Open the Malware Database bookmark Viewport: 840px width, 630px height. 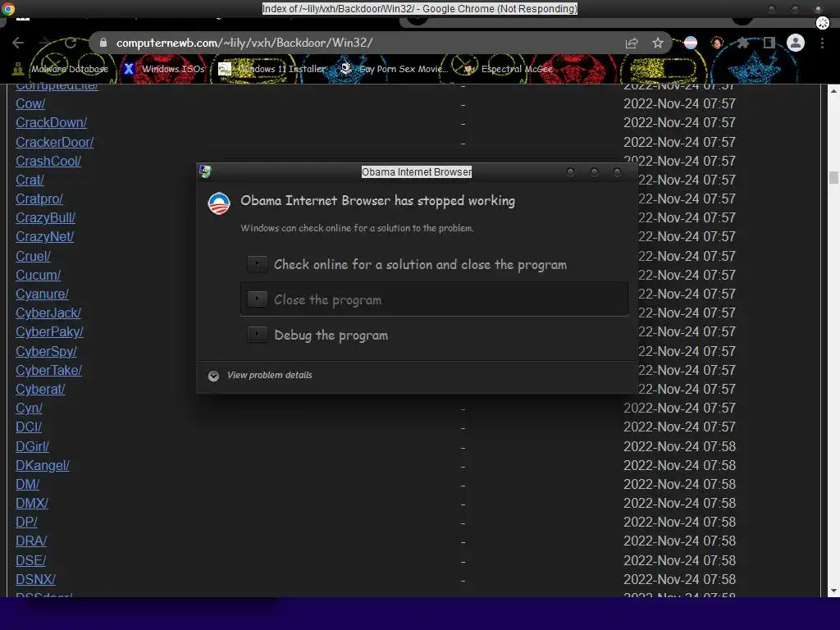pos(61,69)
